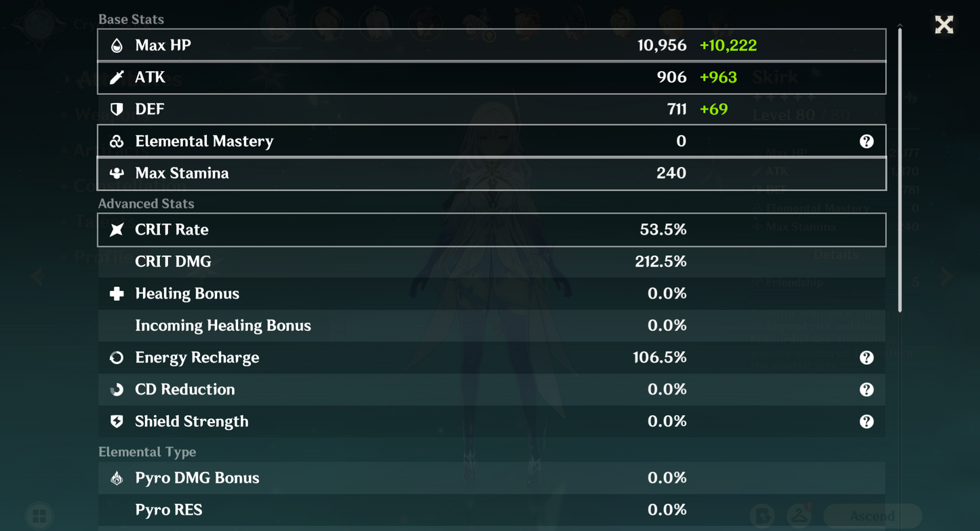The width and height of the screenshot is (980, 531).
Task: Show Energy Recharge help info
Action: pos(866,357)
